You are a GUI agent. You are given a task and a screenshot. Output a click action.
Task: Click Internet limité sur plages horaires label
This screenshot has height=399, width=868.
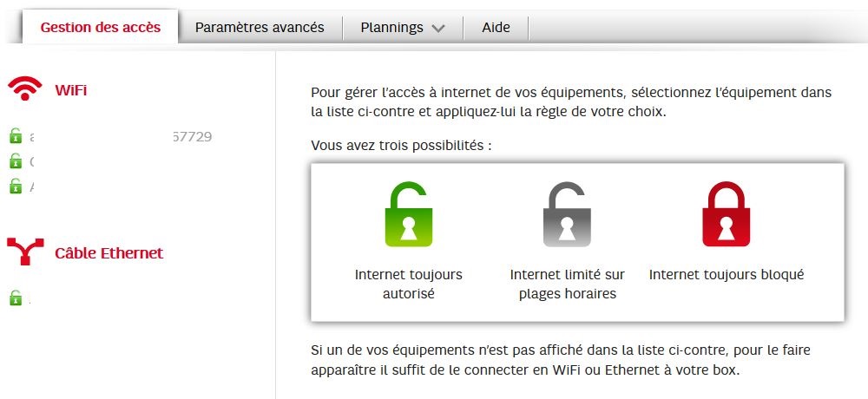[x=568, y=284]
